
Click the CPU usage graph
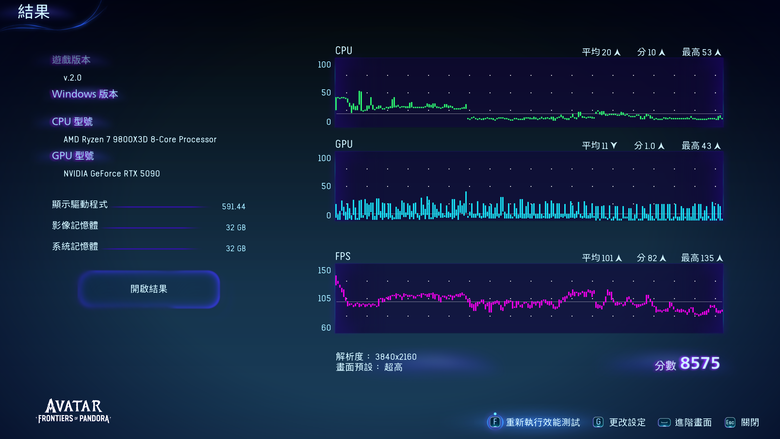(x=529, y=92)
